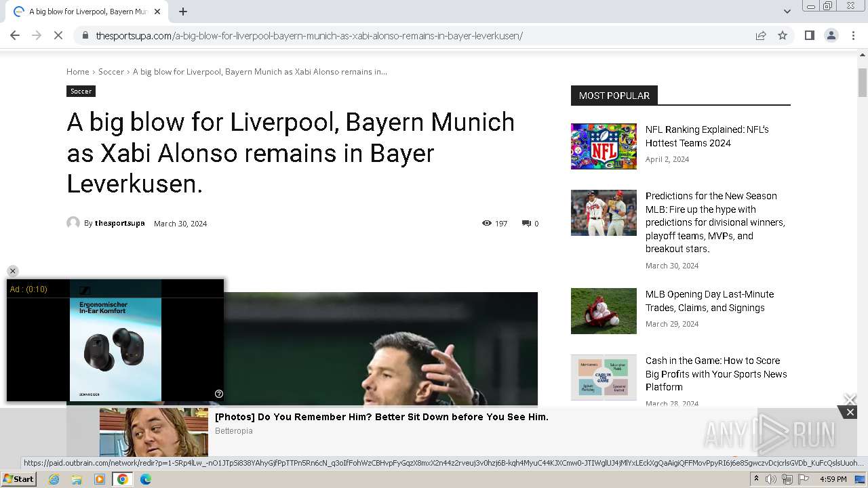Click the author avatar icon
The image size is (868, 488).
[73, 222]
